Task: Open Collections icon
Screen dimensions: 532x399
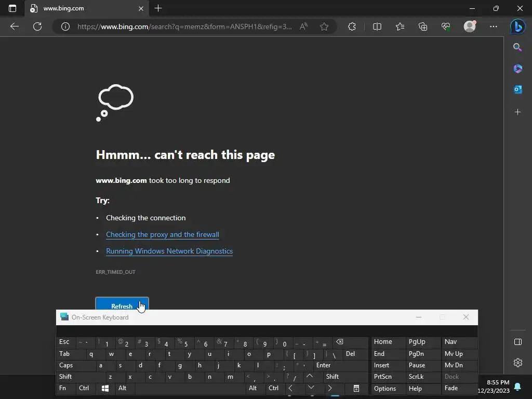Action: (423, 26)
